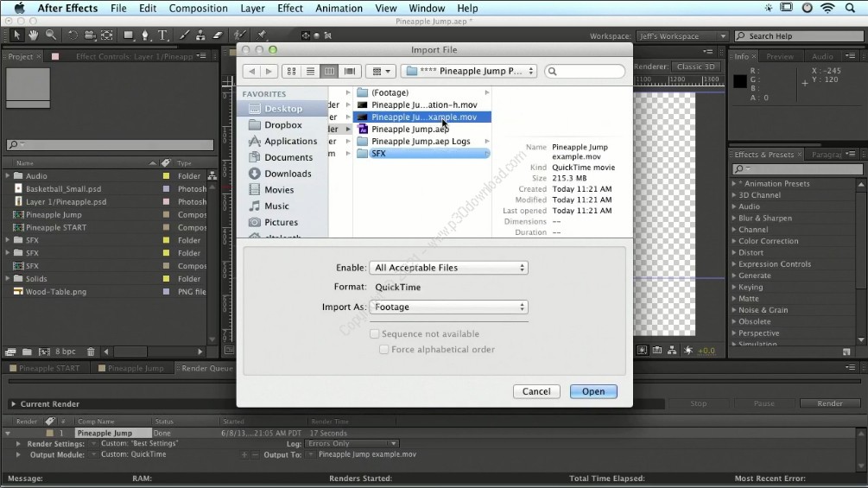Create new folder in Project panel
This screenshot has height=488, width=868.
27,352
